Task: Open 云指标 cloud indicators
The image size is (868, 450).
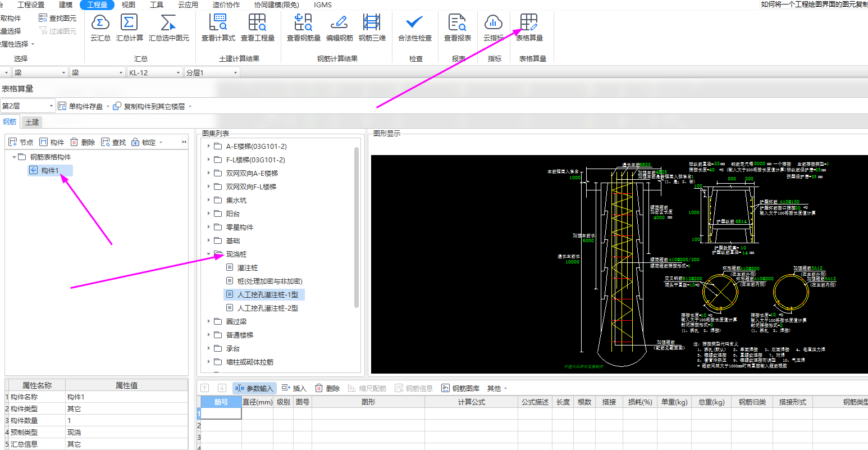Action: click(x=494, y=28)
